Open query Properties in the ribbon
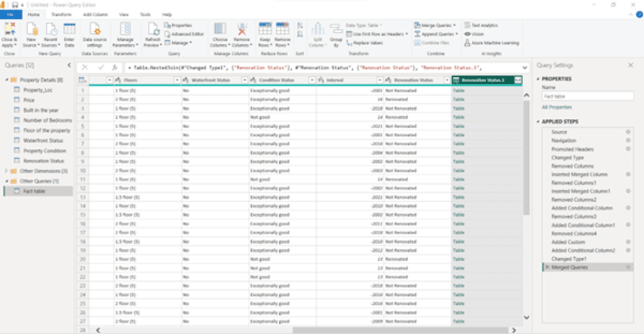 [178, 25]
